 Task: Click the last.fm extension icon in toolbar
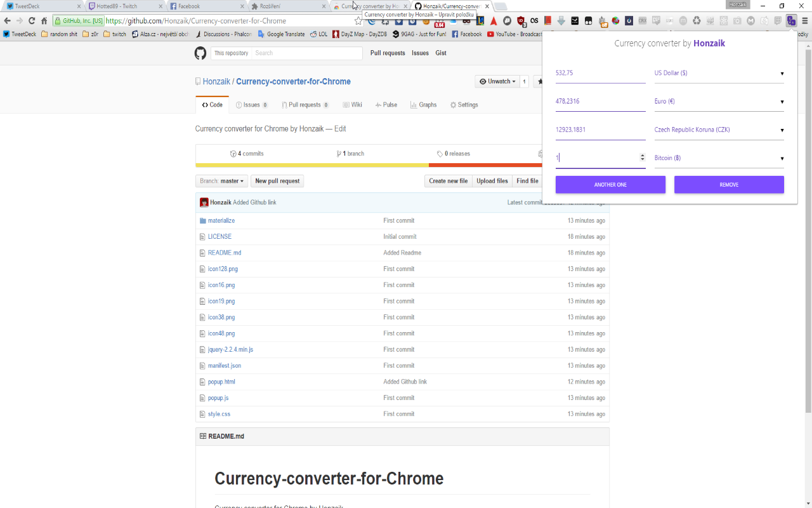coord(533,20)
